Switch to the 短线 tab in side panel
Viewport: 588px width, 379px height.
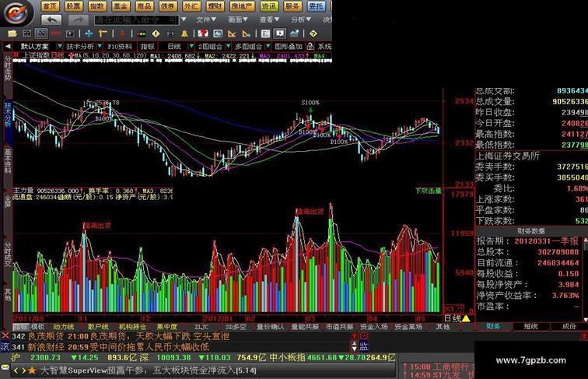(x=530, y=326)
